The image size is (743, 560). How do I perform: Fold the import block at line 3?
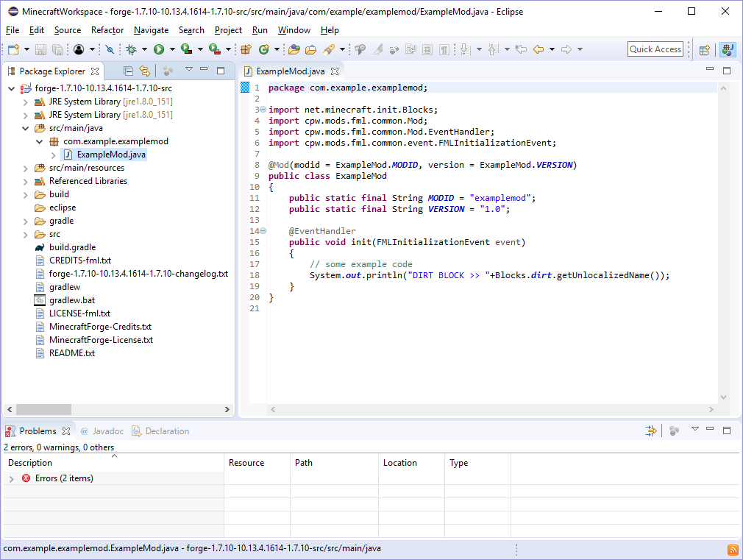tap(263, 110)
